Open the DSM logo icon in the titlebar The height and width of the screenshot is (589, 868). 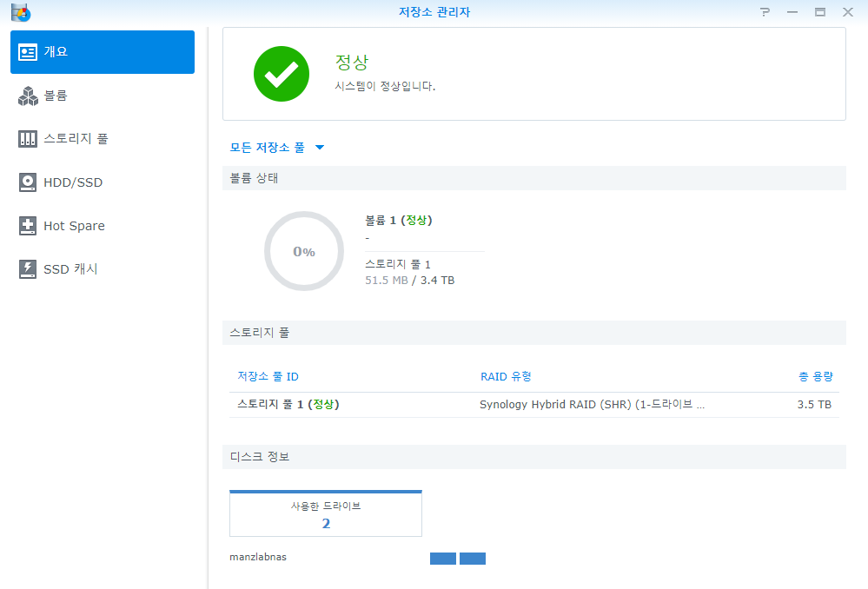(x=19, y=12)
